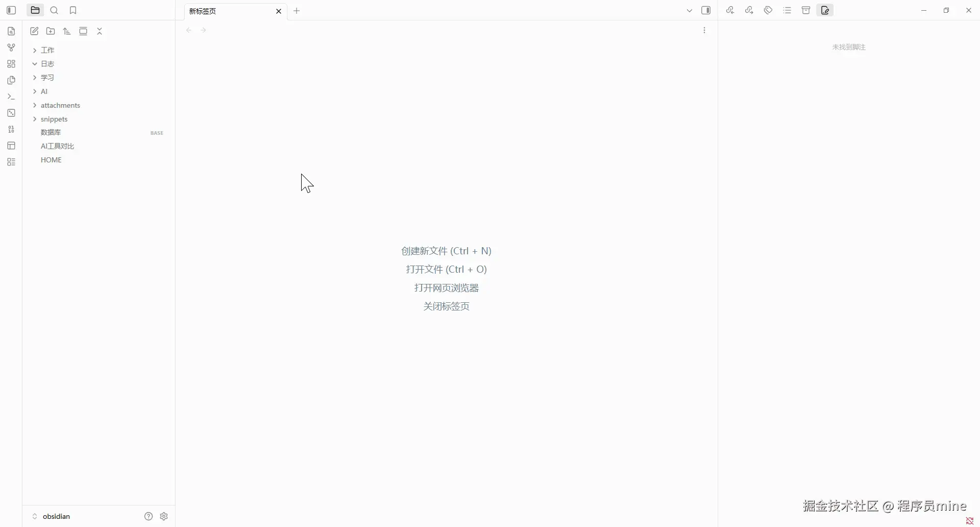Click the quick switcher file-search ribbon icon
Viewport: 980px width, 527px height.
[11, 31]
